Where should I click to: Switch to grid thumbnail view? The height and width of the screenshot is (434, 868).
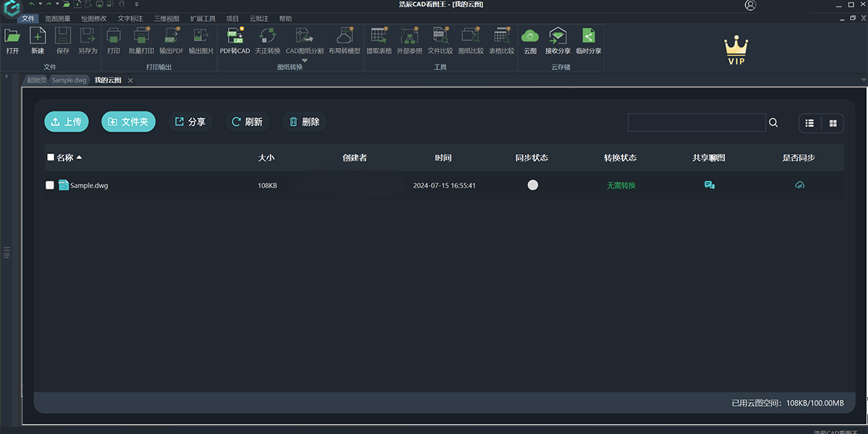833,123
